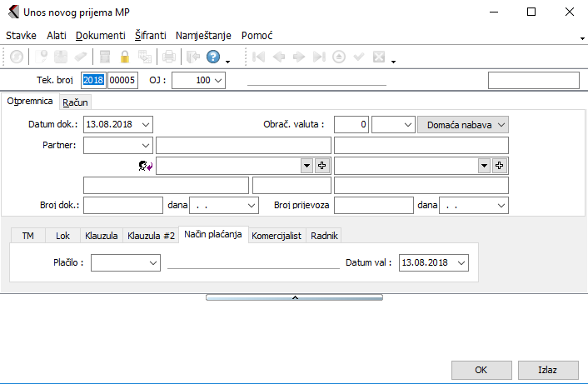The image size is (588, 384).
Task: Expand the Datum val date picker
Action: click(461, 262)
